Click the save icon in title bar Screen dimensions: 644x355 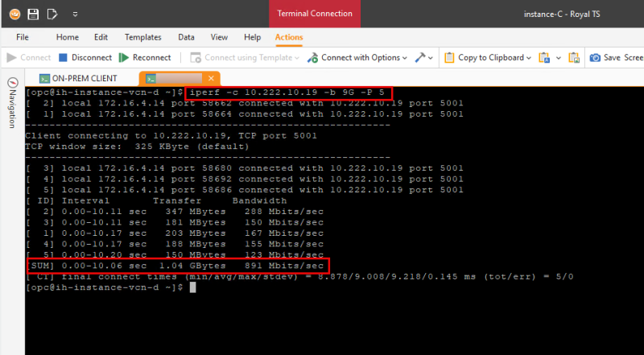pyautogui.click(x=33, y=14)
